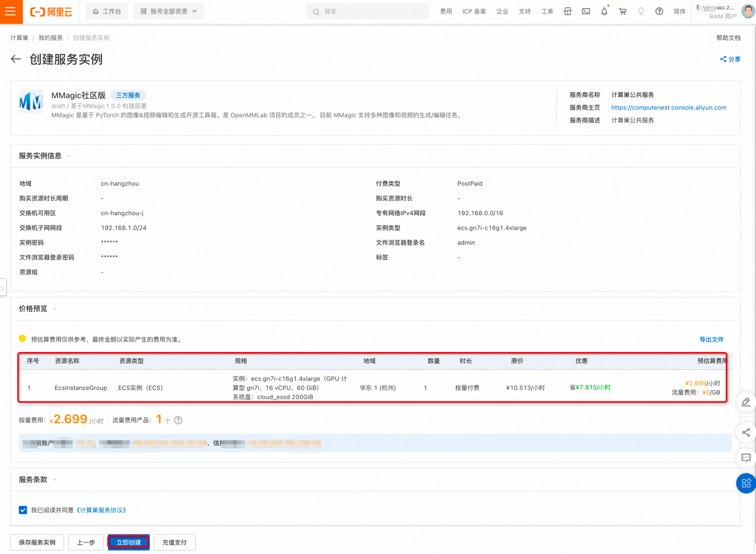This screenshot has height=554, width=756.
Task: Expand the 账号全部资源 resource dropdown
Action: coord(169,11)
